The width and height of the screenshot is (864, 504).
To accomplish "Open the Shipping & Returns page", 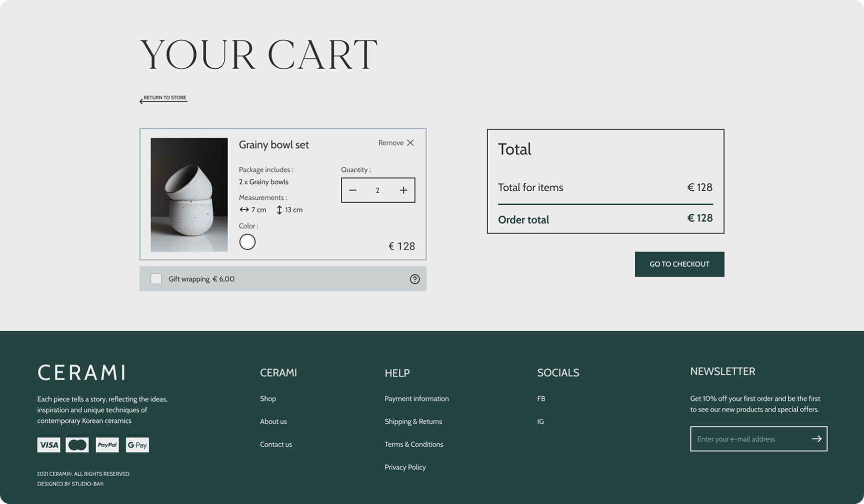I will tap(413, 421).
